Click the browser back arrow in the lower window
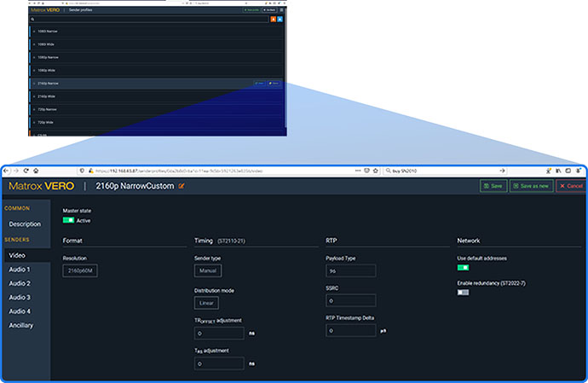588x383 pixels. 6,171
